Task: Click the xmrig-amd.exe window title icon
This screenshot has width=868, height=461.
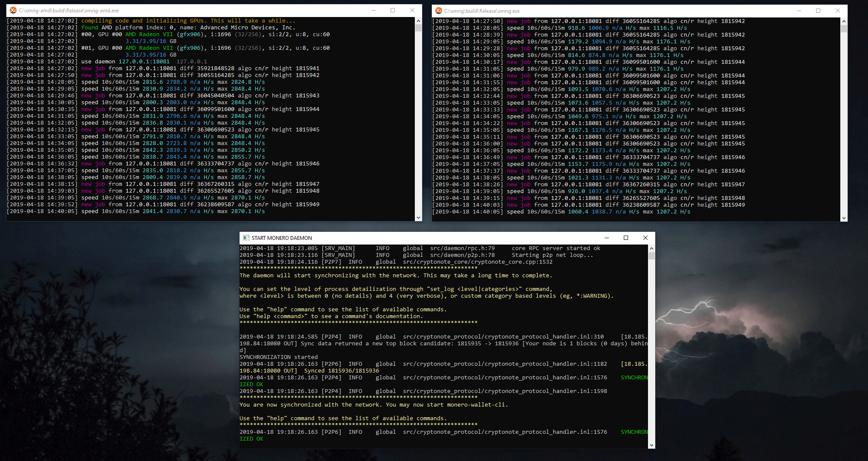Action: click(13, 10)
